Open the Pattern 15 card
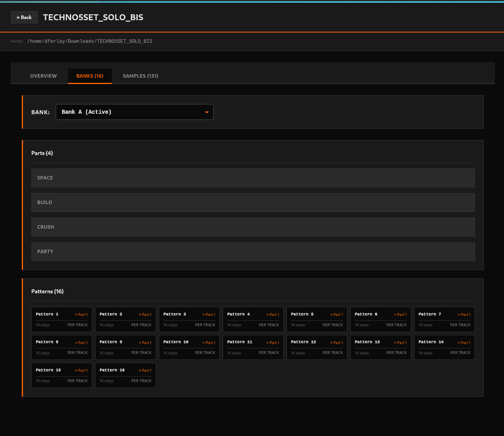This screenshot has width=504, height=436. pos(61,375)
